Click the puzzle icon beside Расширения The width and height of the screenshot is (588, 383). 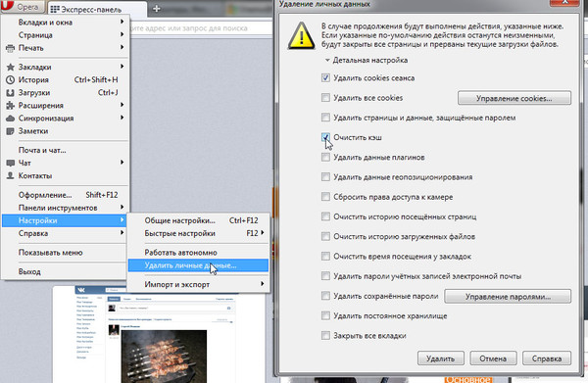[x=10, y=106]
